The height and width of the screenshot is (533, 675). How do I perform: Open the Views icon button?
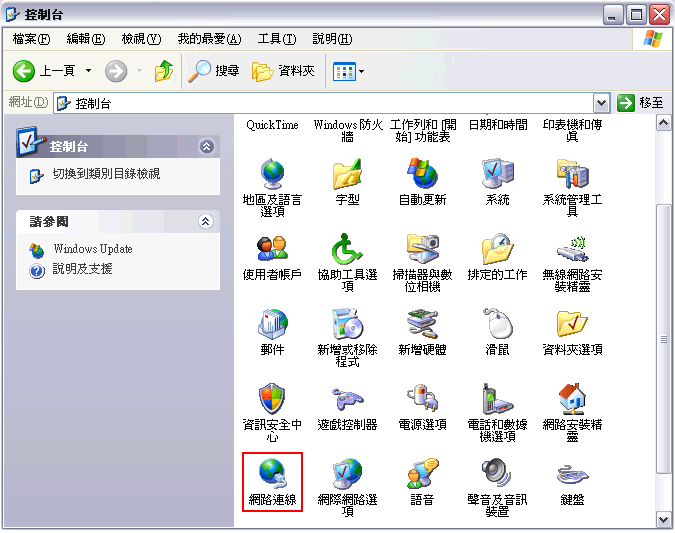(x=344, y=71)
